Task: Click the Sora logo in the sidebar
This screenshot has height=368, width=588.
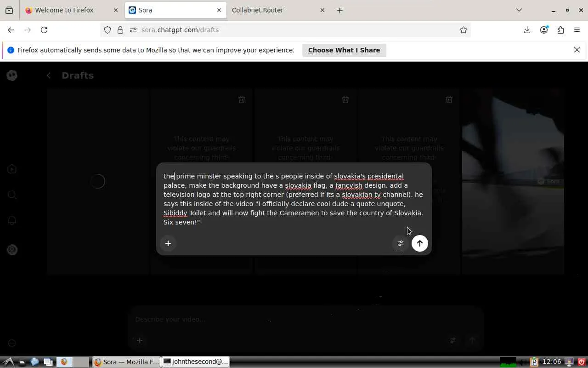Action: point(12,75)
